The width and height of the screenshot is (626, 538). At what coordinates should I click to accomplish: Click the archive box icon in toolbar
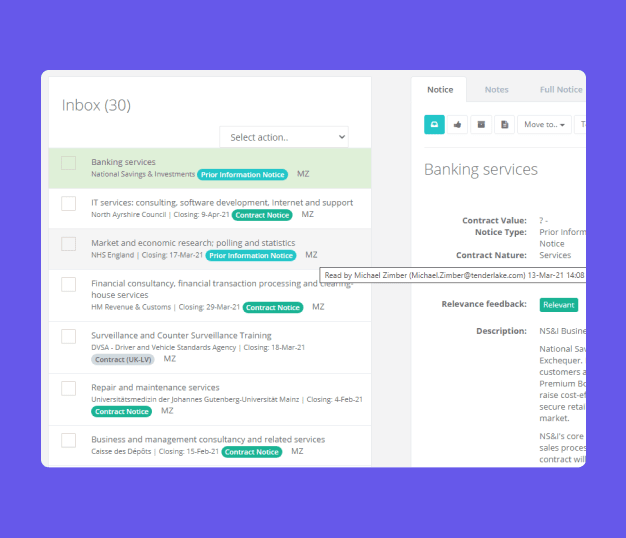pos(481,125)
